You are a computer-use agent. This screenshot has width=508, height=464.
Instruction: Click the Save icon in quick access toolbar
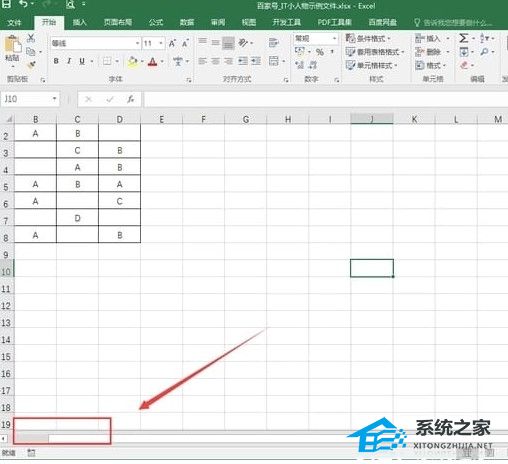coord(6,4)
